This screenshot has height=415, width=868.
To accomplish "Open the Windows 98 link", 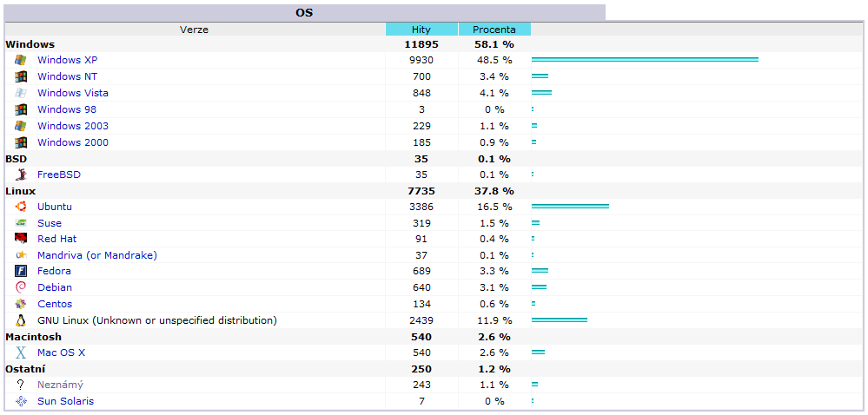I will coord(67,109).
